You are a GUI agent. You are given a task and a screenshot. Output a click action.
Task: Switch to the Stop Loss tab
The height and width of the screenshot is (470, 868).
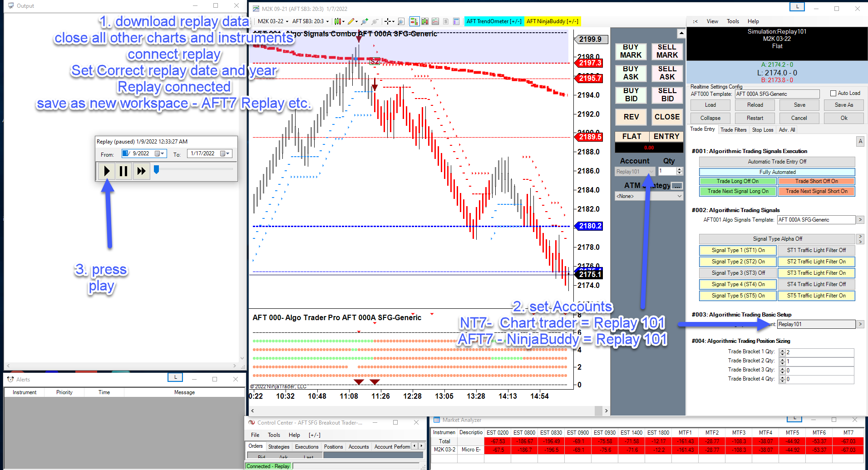click(x=762, y=130)
